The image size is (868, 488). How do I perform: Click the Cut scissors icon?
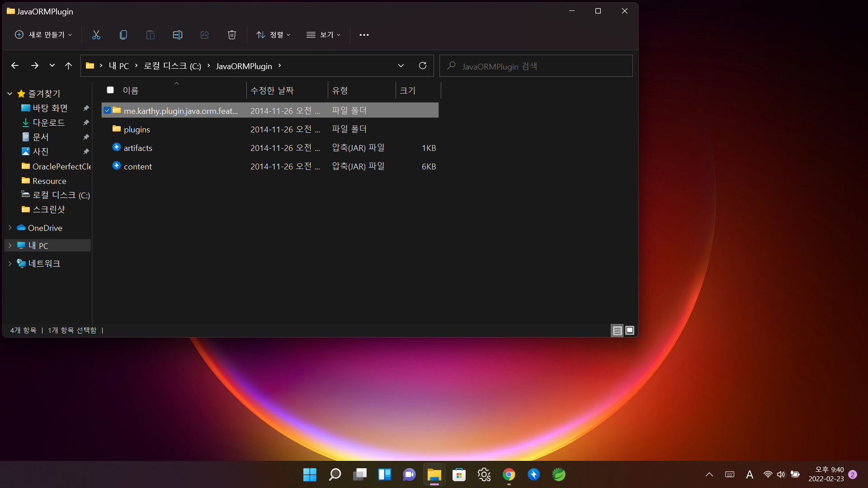tap(96, 35)
